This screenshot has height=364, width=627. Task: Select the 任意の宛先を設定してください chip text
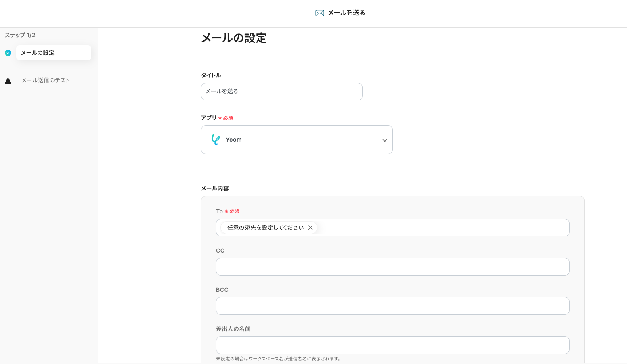click(x=265, y=228)
